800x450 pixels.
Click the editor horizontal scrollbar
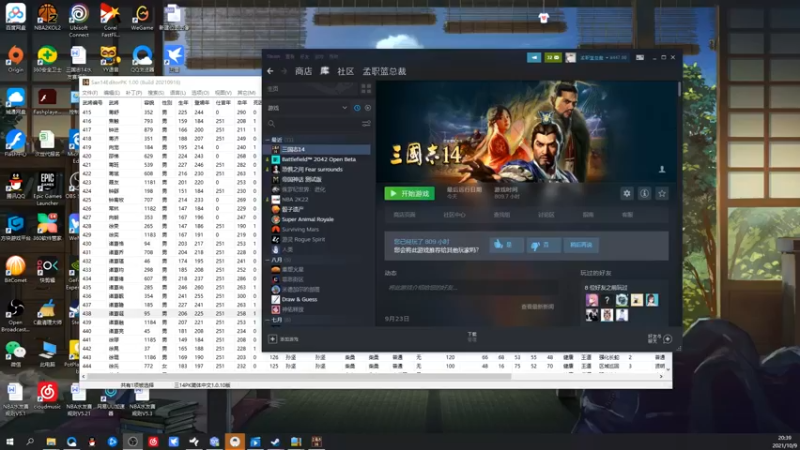pyautogui.click(x=298, y=377)
